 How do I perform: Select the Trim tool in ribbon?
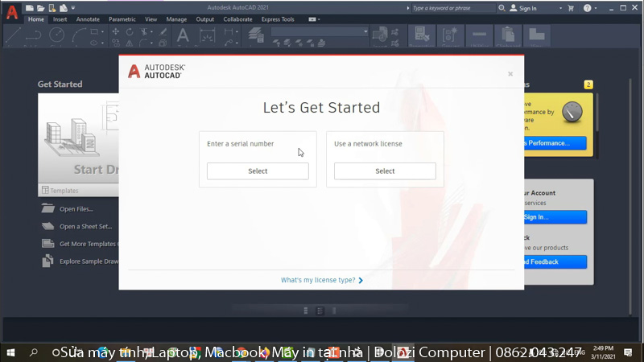[143, 31]
